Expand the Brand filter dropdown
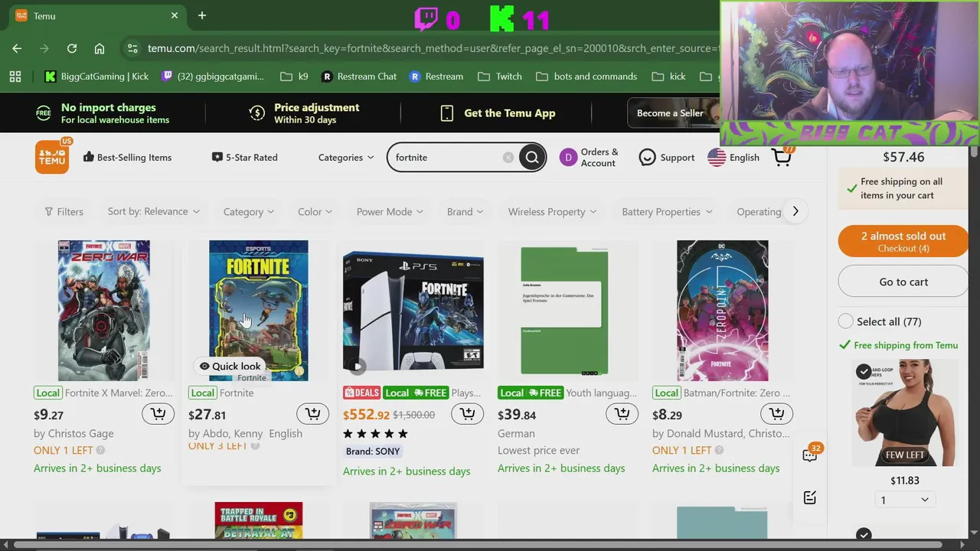This screenshot has width=980, height=551. point(465,212)
